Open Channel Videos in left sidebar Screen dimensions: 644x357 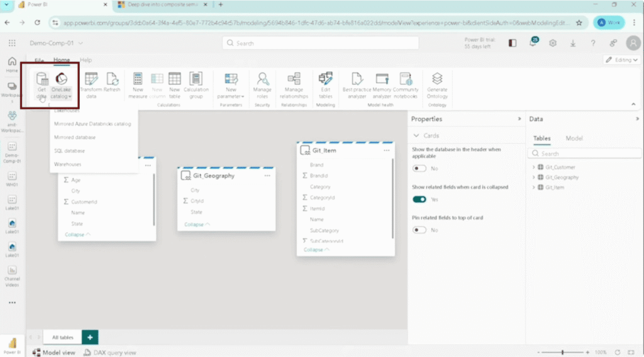pos(12,276)
